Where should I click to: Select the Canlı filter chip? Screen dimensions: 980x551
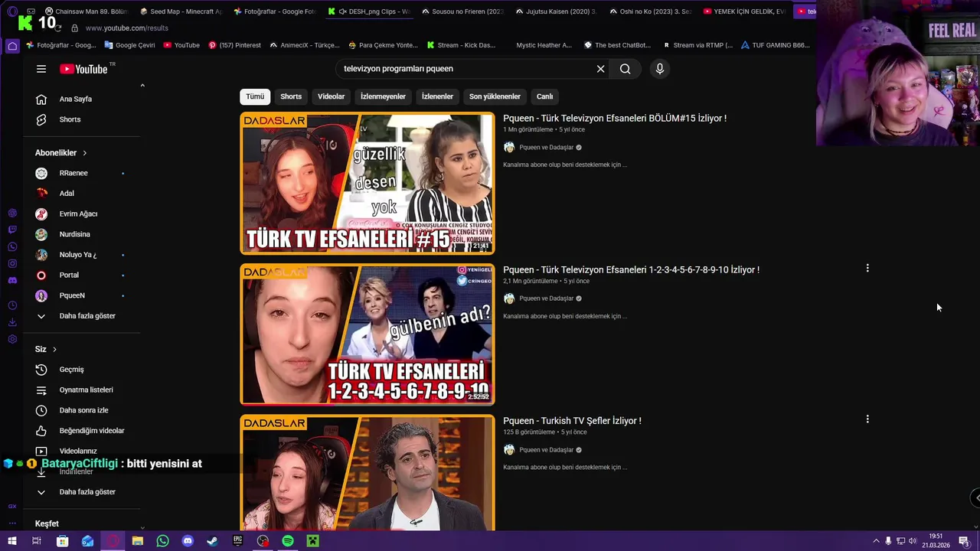click(x=544, y=96)
